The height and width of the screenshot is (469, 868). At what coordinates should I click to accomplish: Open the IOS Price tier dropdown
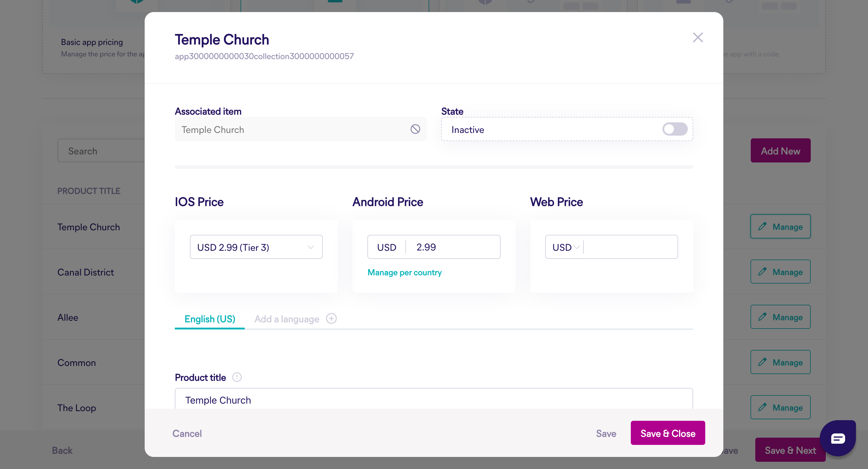[256, 247]
